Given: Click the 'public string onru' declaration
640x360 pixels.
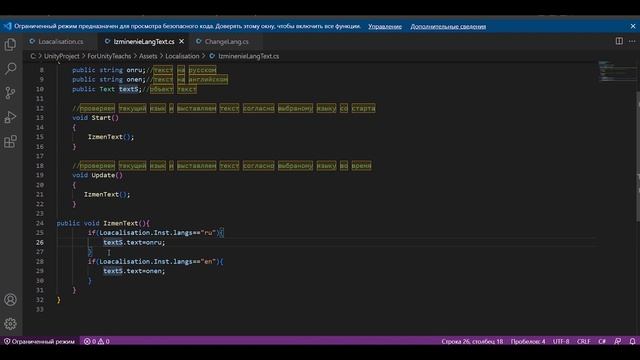Looking at the screenshot, I should (x=109, y=70).
